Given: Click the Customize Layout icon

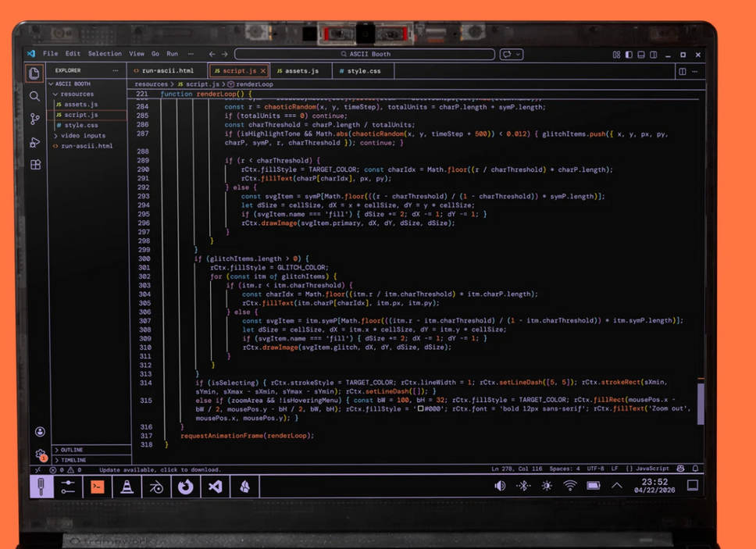Looking at the screenshot, I should point(616,55).
